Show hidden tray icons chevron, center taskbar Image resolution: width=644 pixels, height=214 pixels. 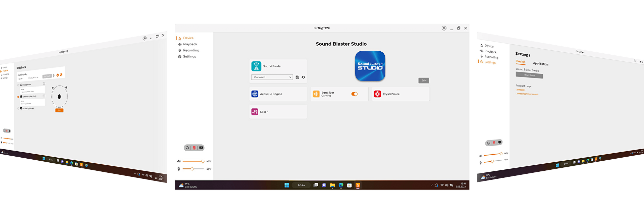point(432,185)
